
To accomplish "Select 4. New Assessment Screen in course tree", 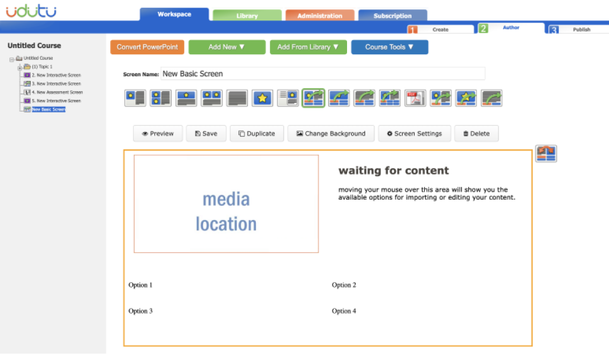I will tap(57, 92).
